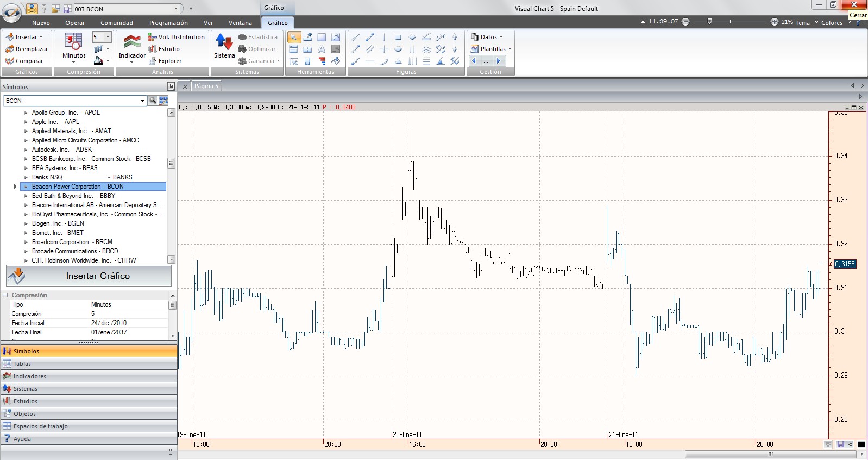Open the Ventana menu
The image size is (868, 460).
pyautogui.click(x=240, y=23)
